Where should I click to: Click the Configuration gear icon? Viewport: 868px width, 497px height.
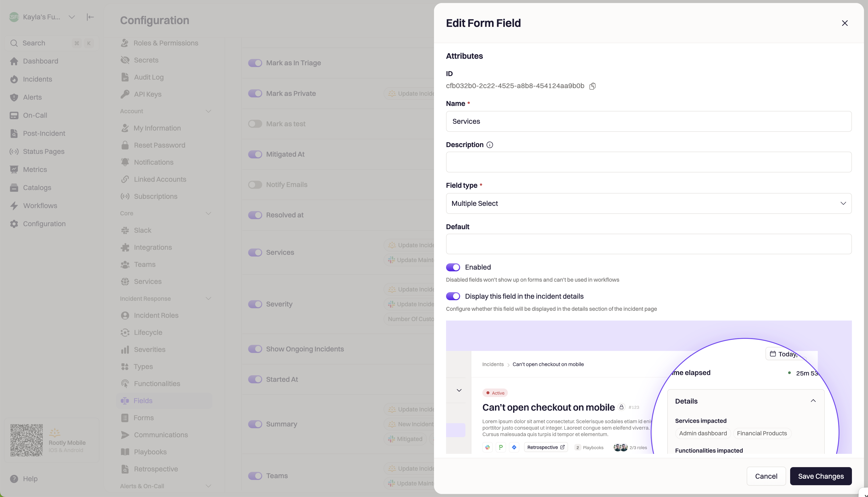[14, 224]
